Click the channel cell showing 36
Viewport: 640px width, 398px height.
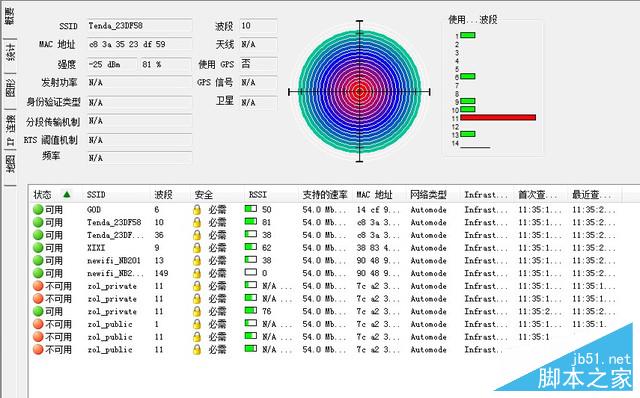tap(159, 235)
